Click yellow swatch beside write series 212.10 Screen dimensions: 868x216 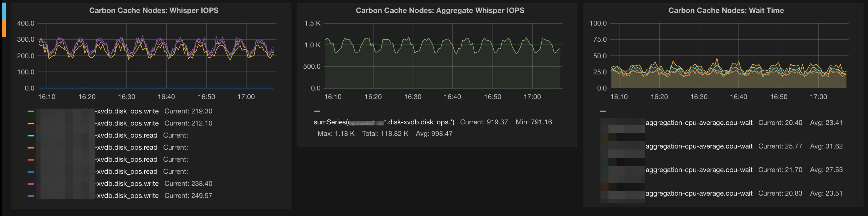tap(31, 124)
